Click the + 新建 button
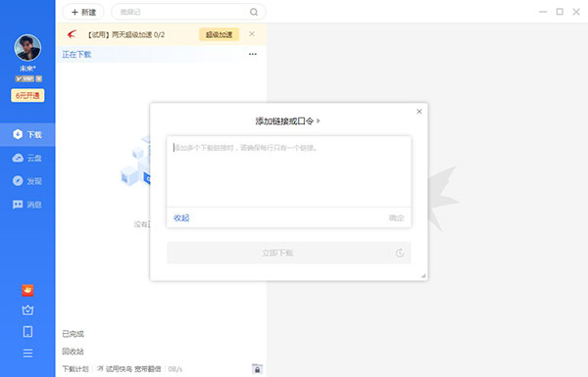The height and width of the screenshot is (377, 588). (83, 12)
